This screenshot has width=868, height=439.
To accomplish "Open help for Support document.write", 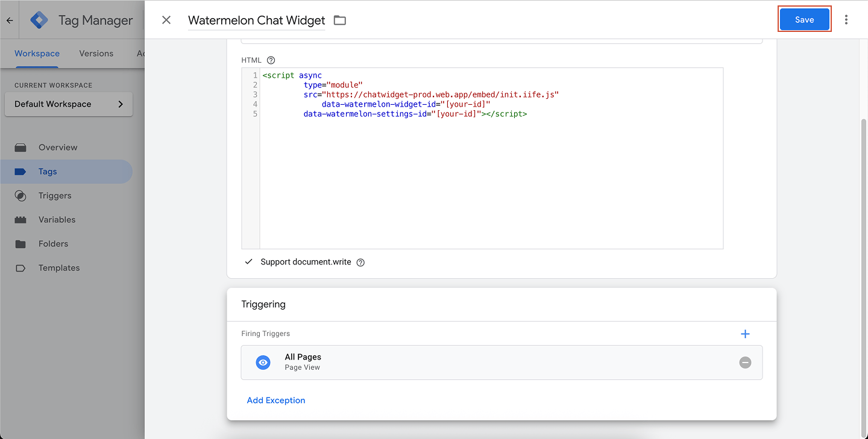I will coord(360,263).
